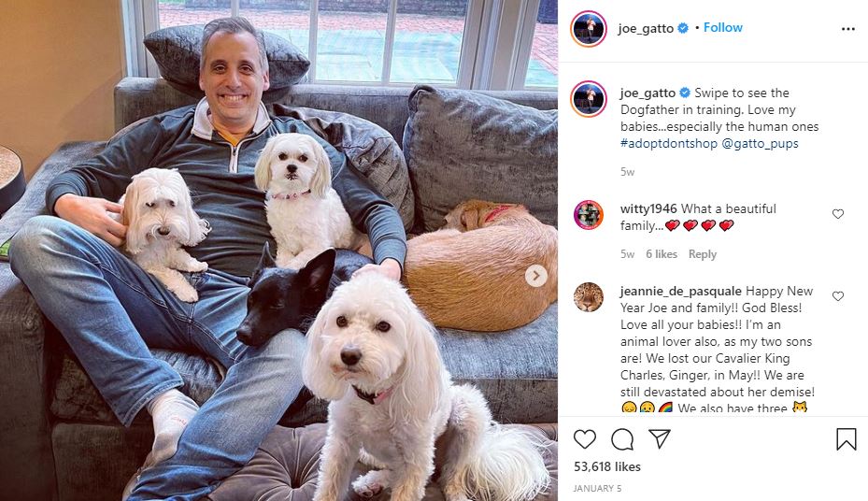Click the Follow link beside joe_gatto
The image size is (868, 501).
(723, 28)
